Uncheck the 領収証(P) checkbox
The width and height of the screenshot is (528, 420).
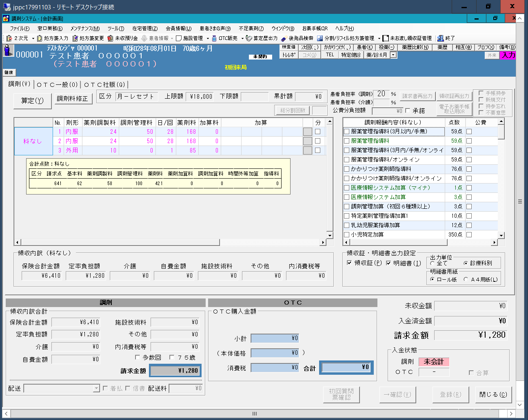coord(349,263)
